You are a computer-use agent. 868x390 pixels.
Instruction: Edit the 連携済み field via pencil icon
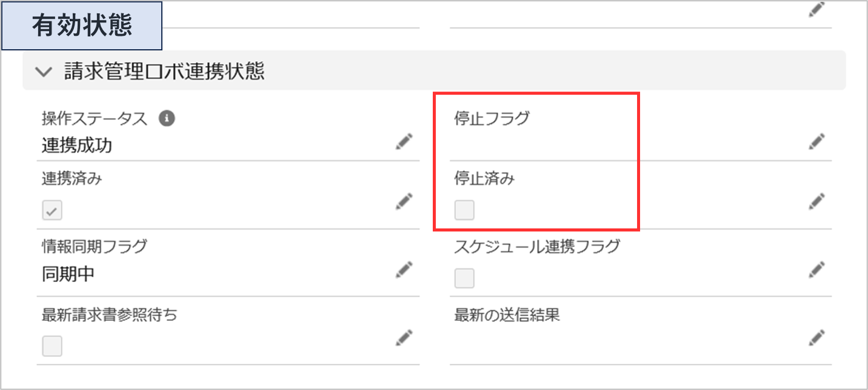click(x=404, y=201)
